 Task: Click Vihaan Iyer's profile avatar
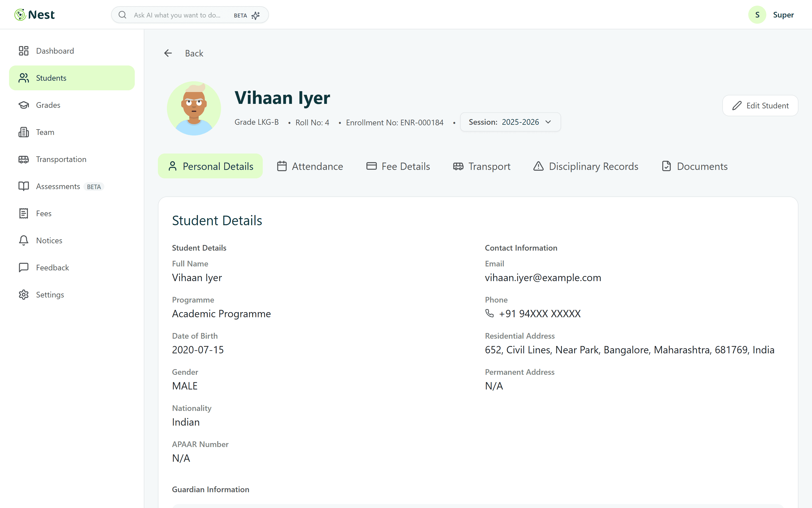point(194,108)
